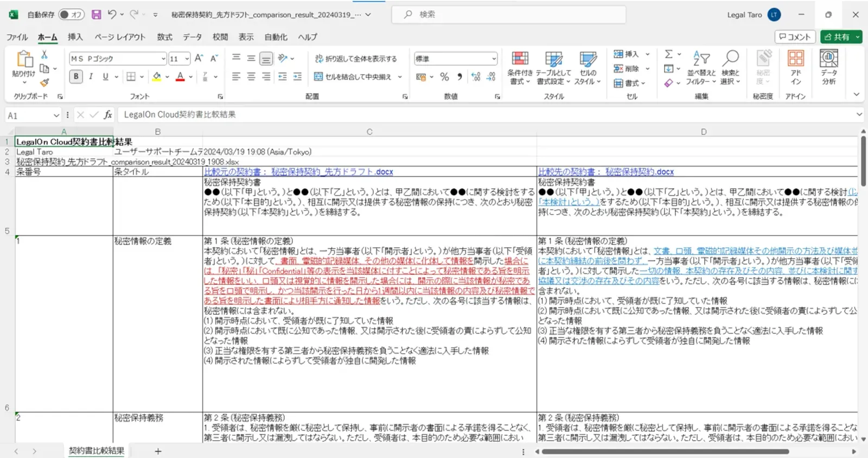Apply red font color A
Viewport: 868px width, 458px height.
pyautogui.click(x=180, y=77)
